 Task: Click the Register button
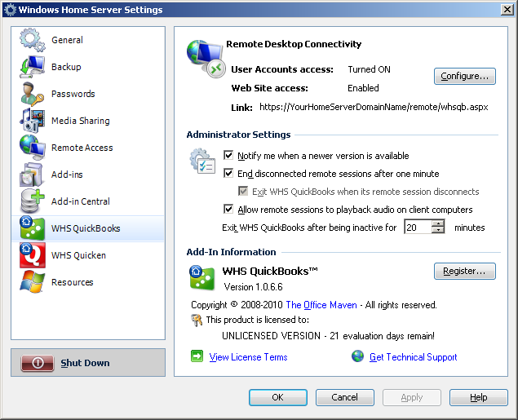click(x=465, y=271)
